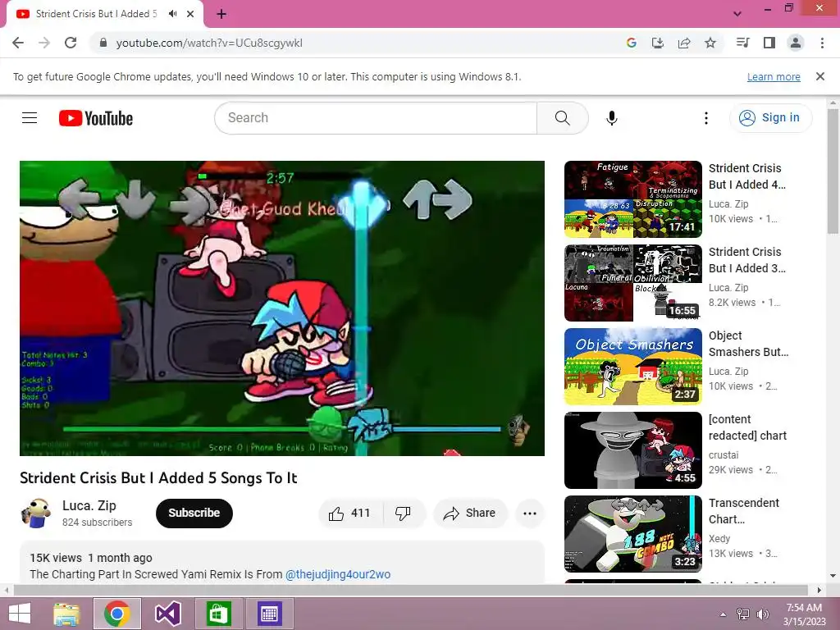Install app via download icon in address bar
The height and width of the screenshot is (630, 840).
pos(658,43)
